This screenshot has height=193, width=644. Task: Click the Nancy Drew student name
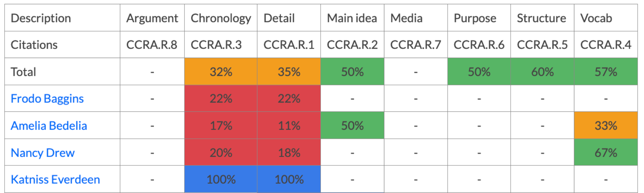[43, 153]
